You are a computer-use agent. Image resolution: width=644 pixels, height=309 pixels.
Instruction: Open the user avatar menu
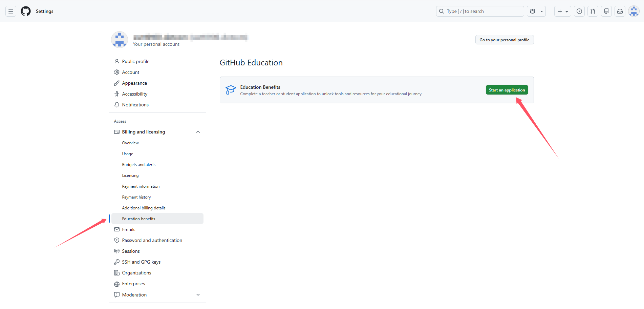click(634, 11)
